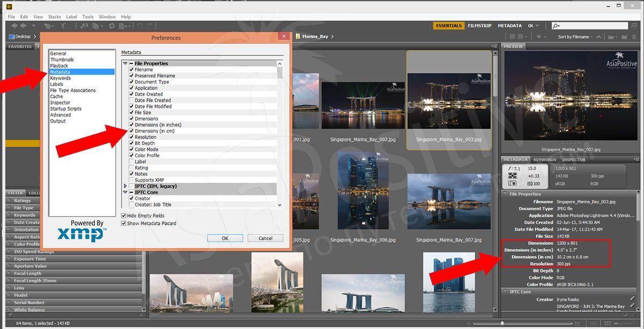The image size is (644, 329).
Task: Open the refine review mode icon
Action: coord(97,26)
